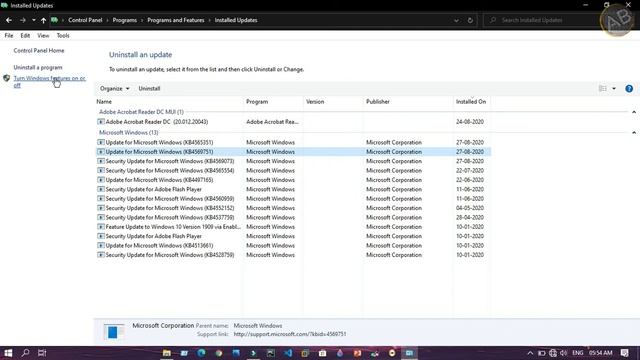Open the Tools menu
640x360 pixels.
pos(63,36)
